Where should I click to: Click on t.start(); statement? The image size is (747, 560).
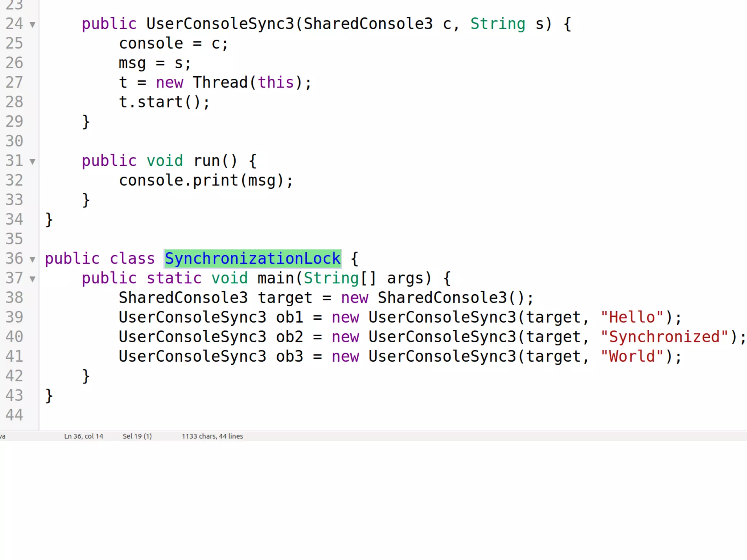(x=164, y=102)
